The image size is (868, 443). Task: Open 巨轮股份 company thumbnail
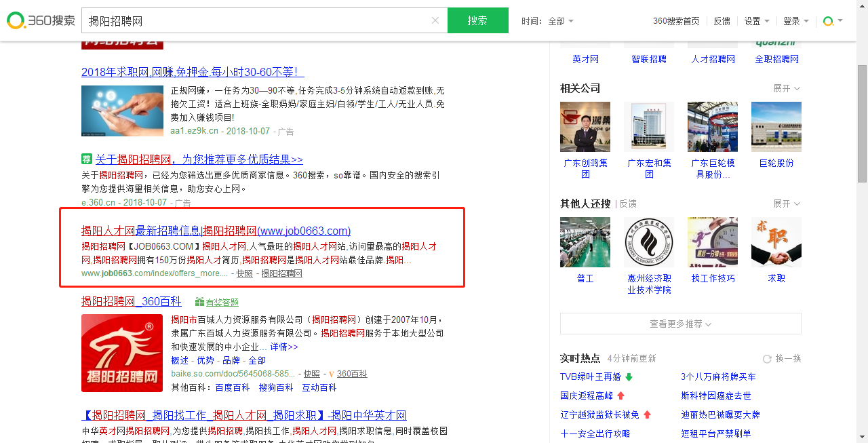tap(776, 127)
